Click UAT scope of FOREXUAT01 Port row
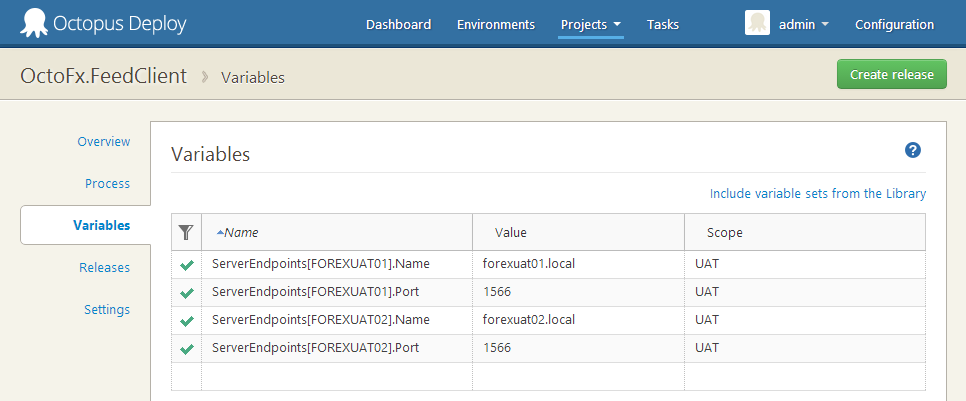This screenshot has width=966, height=401. point(805,292)
